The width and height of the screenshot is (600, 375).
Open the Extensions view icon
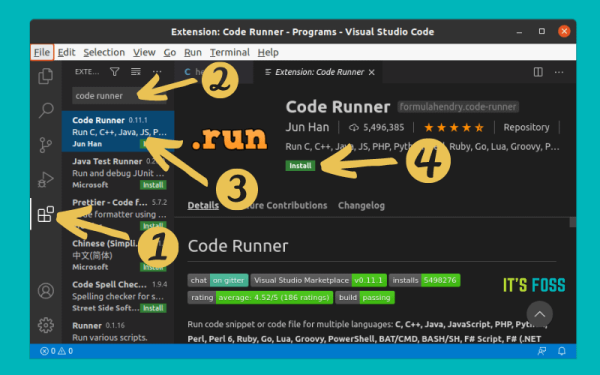tap(46, 214)
